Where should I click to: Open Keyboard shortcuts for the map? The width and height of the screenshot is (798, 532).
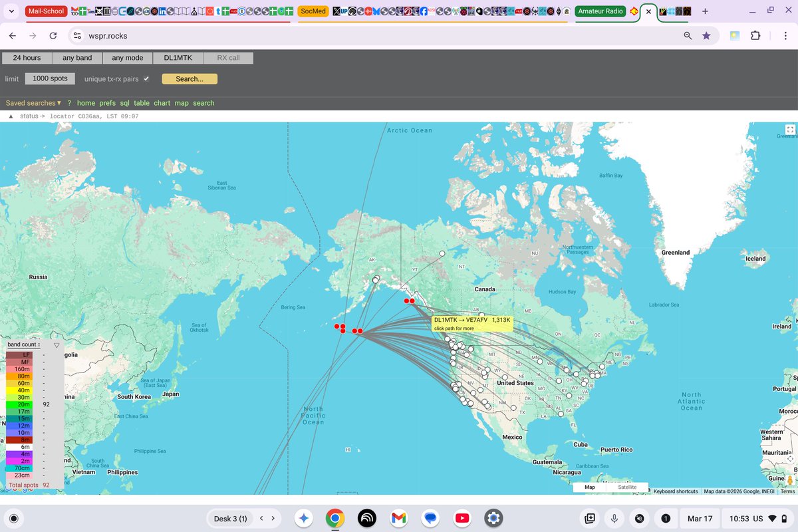(x=676, y=491)
